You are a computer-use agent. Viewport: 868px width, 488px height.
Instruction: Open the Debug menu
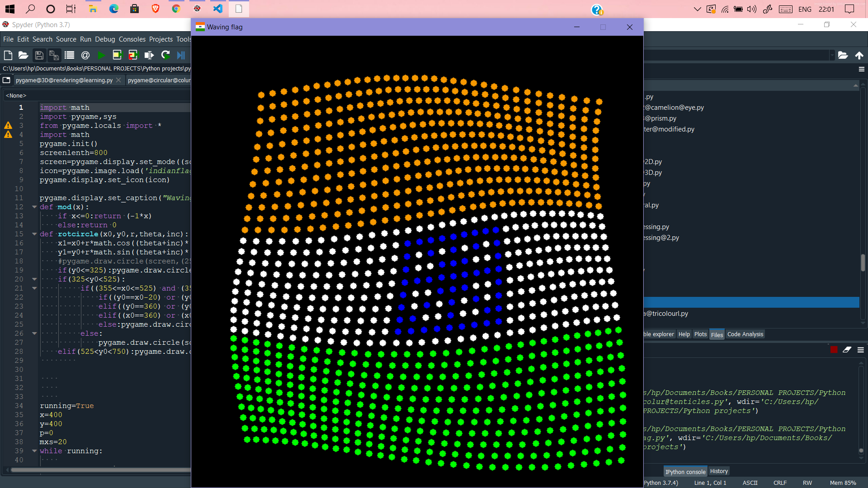coord(105,39)
